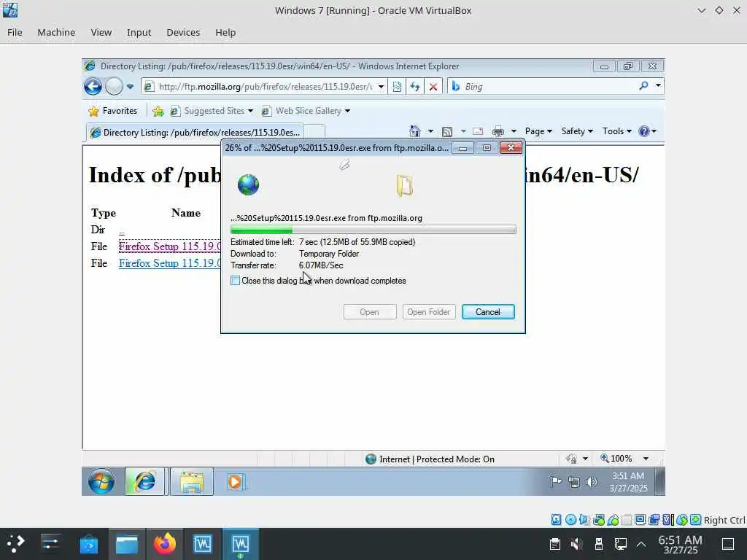Image resolution: width=747 pixels, height=560 pixels.
Task: Expand the address bar URL dropdown
Action: [x=381, y=87]
